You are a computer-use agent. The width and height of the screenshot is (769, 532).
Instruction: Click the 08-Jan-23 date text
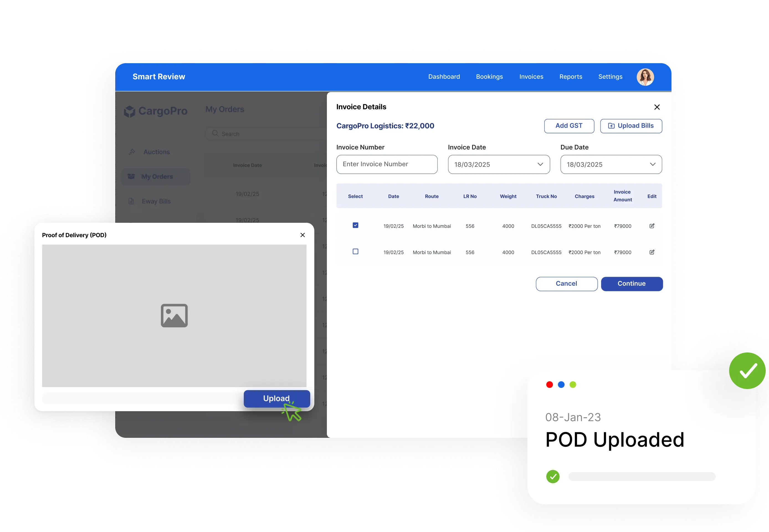pos(573,417)
